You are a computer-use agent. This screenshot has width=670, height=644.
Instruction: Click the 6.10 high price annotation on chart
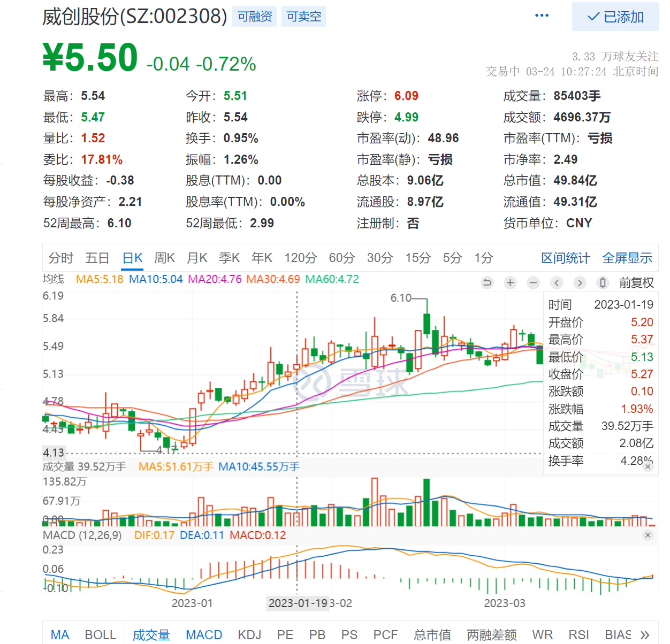(401, 298)
